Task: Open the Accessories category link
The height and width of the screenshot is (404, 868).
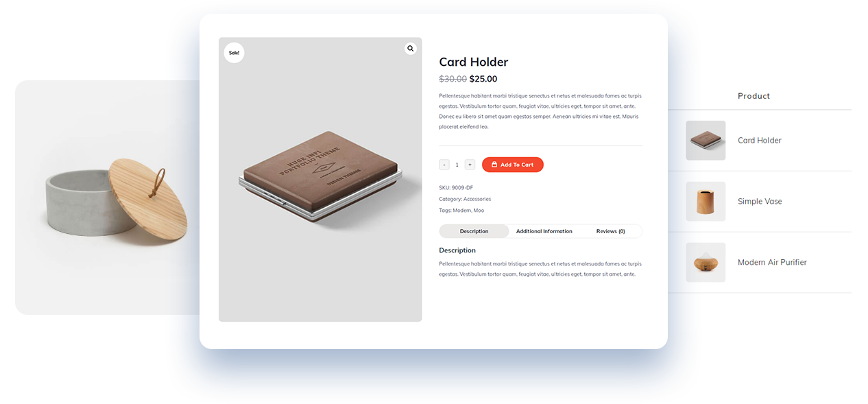Action: point(477,199)
